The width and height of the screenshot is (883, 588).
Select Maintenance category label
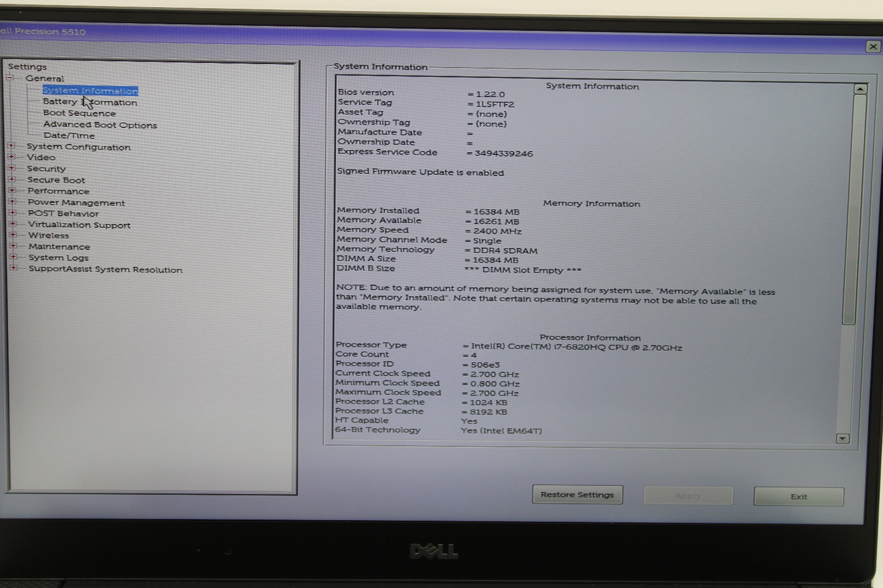point(59,247)
